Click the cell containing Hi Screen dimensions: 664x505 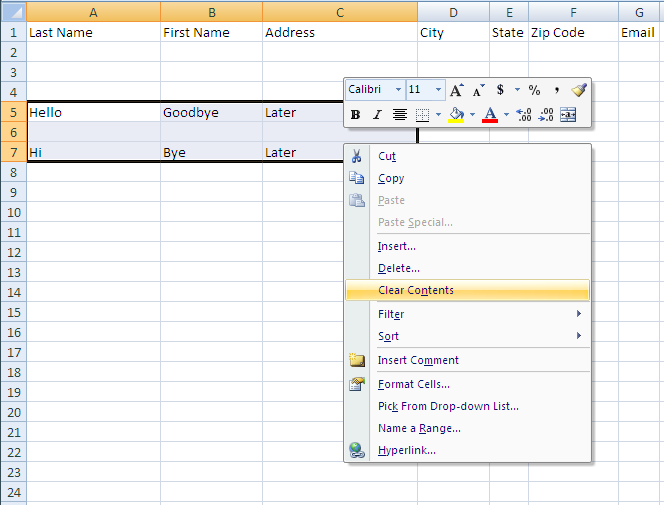(x=94, y=152)
